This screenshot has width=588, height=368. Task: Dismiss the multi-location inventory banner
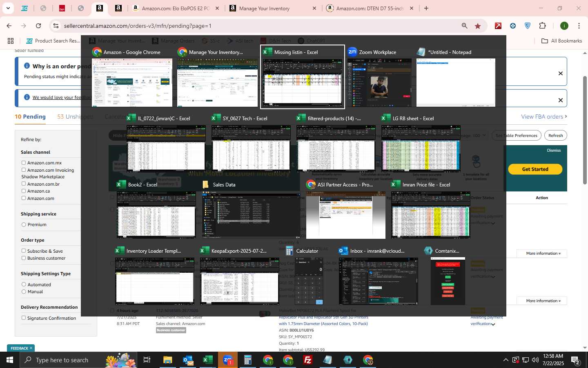[x=554, y=150]
